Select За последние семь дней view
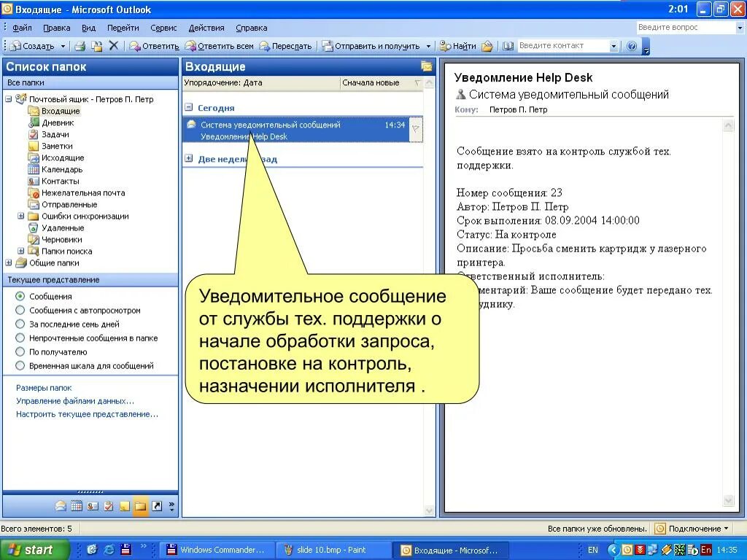 pyautogui.click(x=20, y=324)
